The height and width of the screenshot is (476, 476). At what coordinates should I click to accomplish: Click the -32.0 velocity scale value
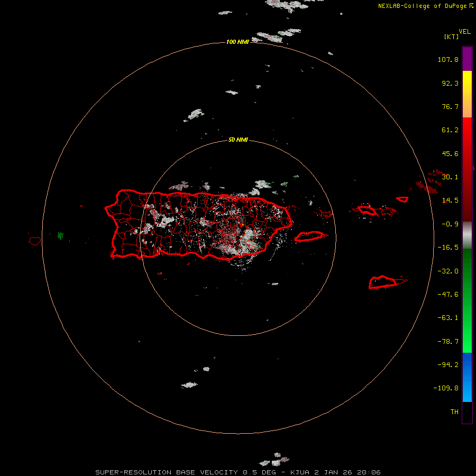(x=448, y=271)
